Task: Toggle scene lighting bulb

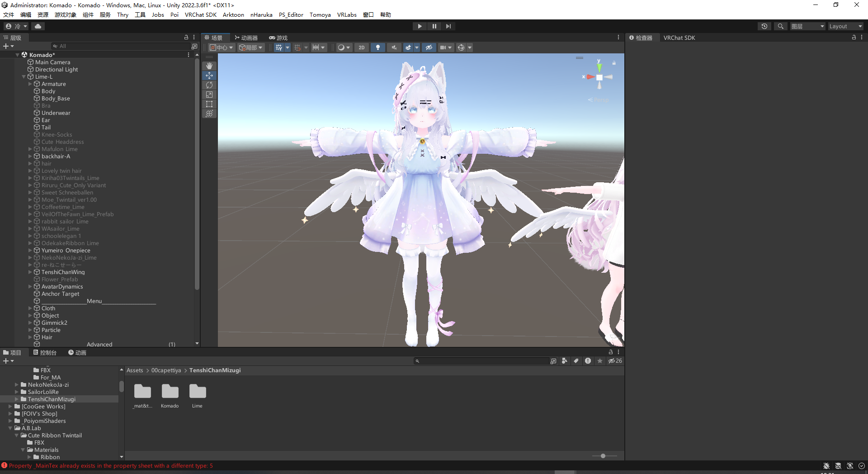Action: (378, 47)
